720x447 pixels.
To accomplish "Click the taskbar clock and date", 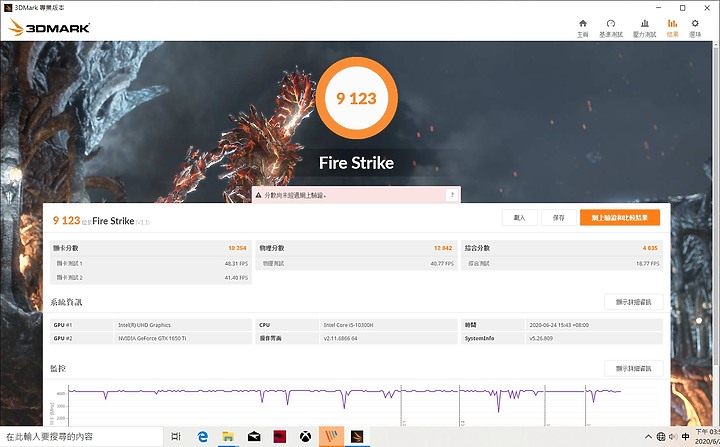I will (x=707, y=437).
